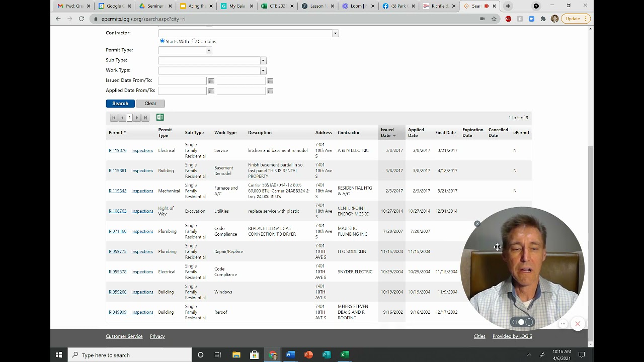This screenshot has height=362, width=644.
Task: Open Inspections for permit RI071160
Action: 142,231
